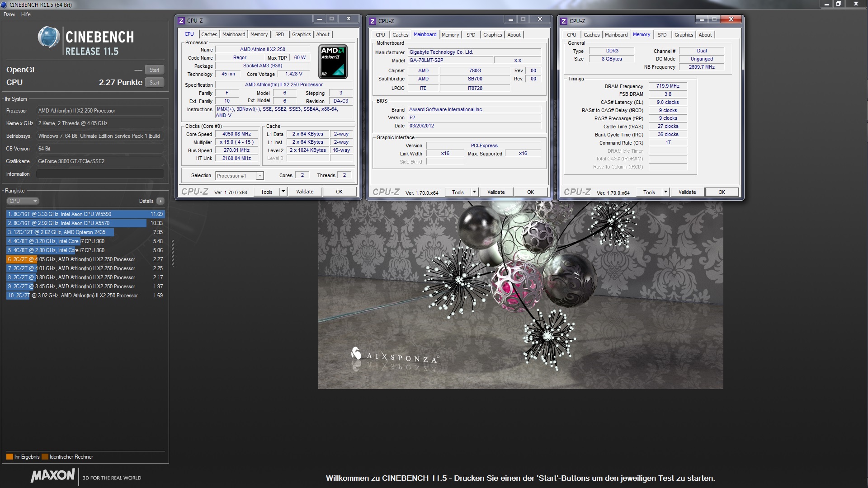Click the AMD Athlon II processor logo
Screen dimensions: 868x488
point(333,61)
